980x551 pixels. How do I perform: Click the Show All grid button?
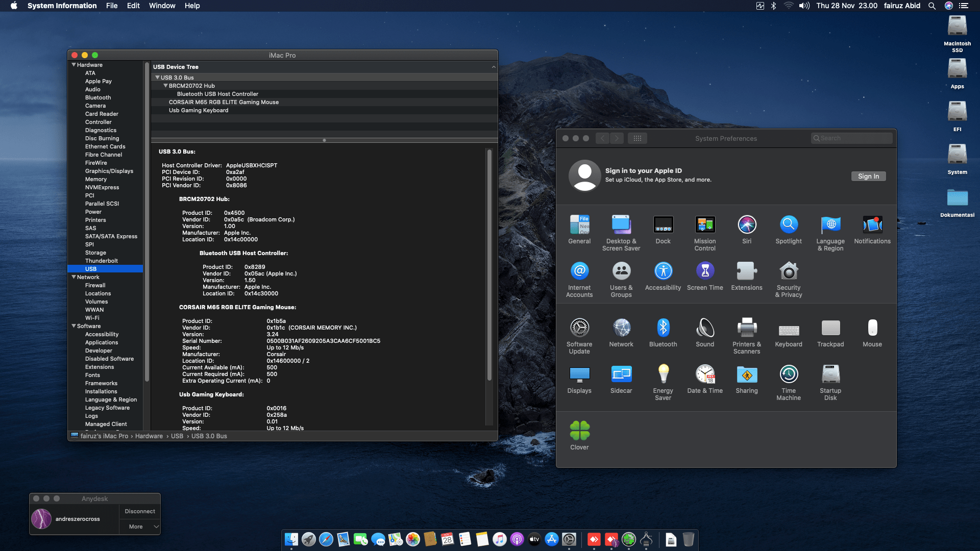coord(638,138)
